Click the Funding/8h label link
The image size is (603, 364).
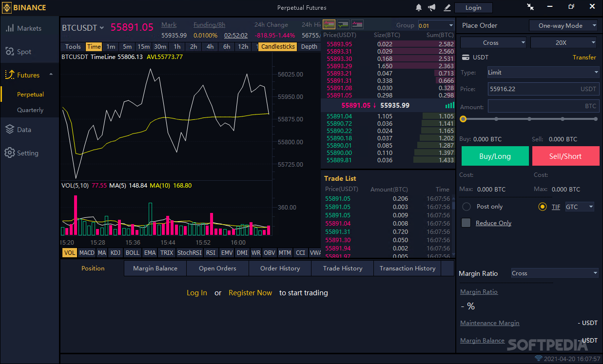pos(209,25)
